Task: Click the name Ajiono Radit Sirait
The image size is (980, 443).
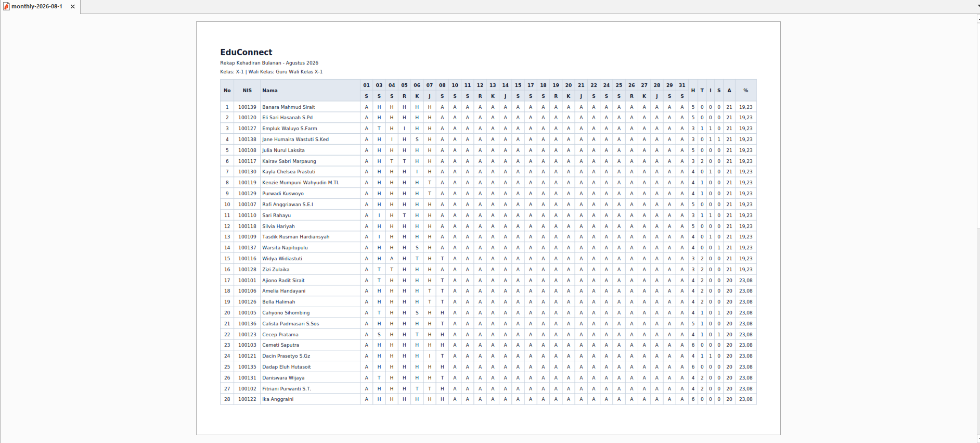Action: coord(283,281)
